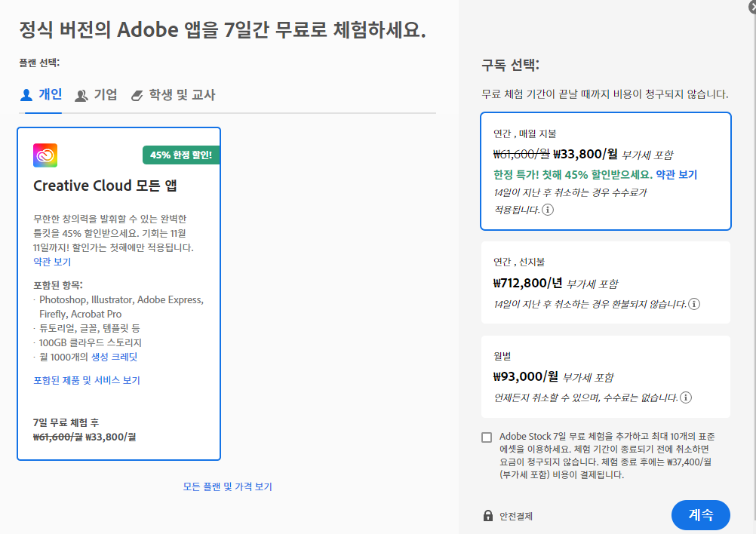
Task: Click the 45% 한정 할인! badge
Action: [181, 155]
